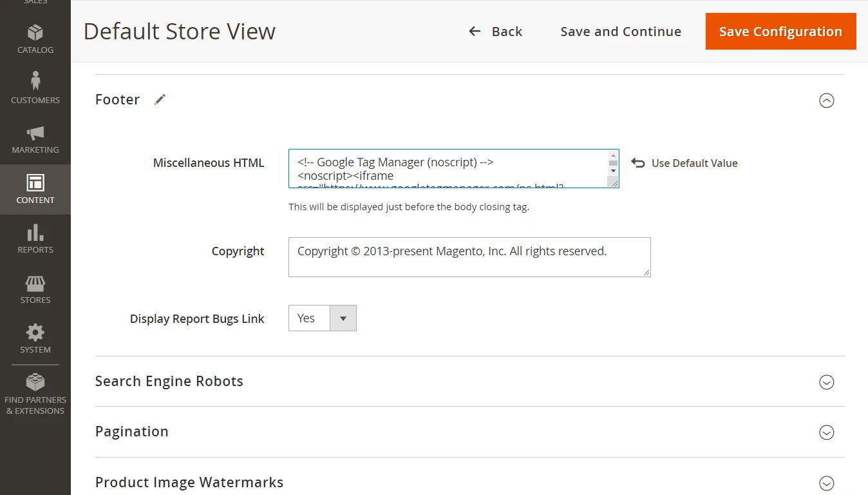The image size is (868, 495).
Task: Click the pencil edit icon beside Footer
Action: 160,99
